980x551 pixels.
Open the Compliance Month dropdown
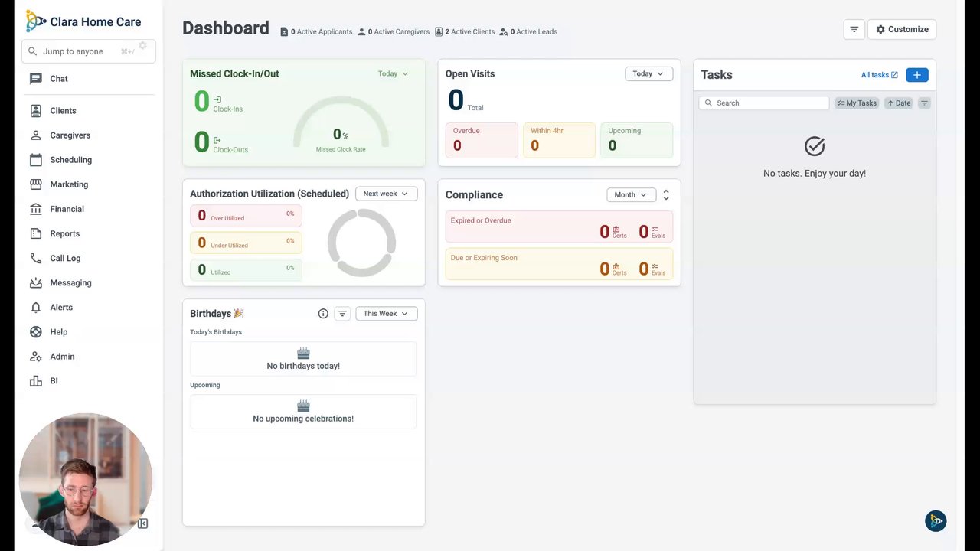(631, 195)
